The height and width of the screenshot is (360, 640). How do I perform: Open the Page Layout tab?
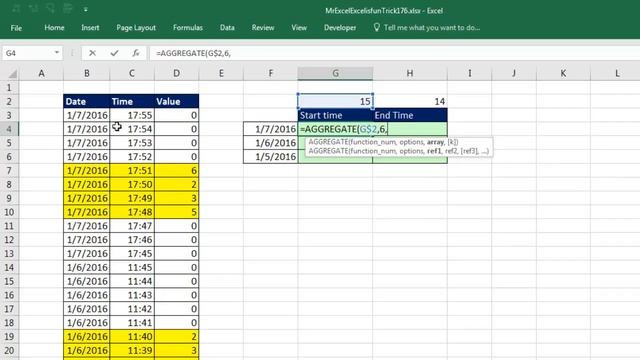[x=136, y=28]
